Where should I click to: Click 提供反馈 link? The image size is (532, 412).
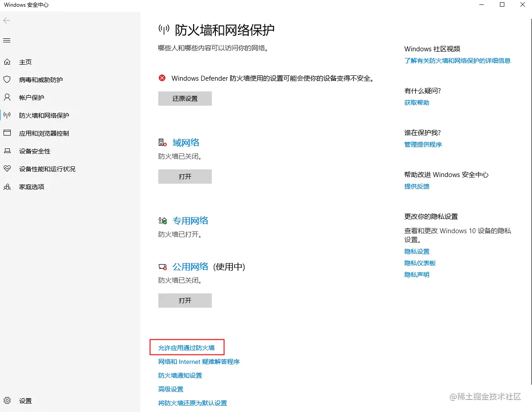(x=417, y=186)
